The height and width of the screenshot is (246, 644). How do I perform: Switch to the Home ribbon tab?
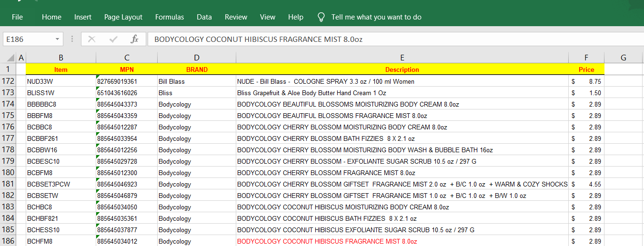(51, 17)
